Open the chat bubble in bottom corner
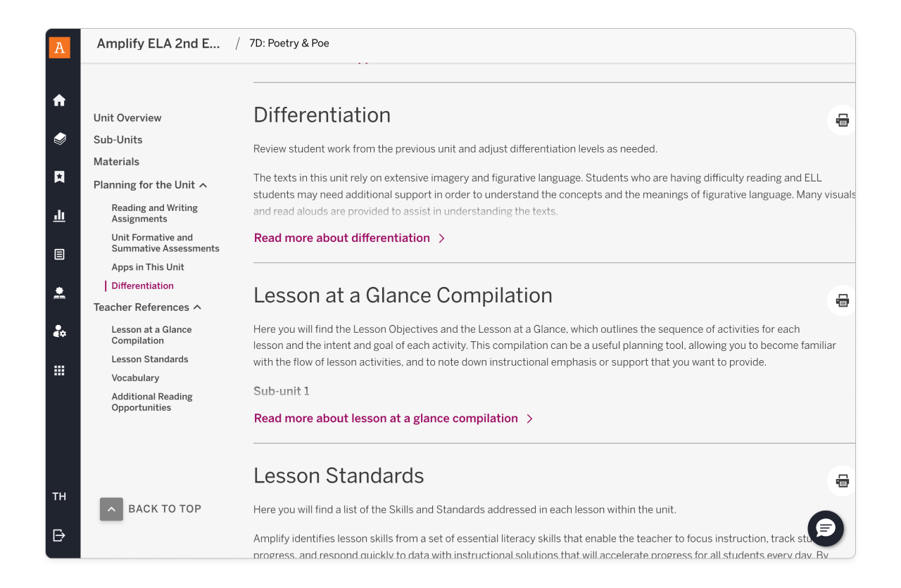Viewport: 901px width, 588px height. click(825, 528)
